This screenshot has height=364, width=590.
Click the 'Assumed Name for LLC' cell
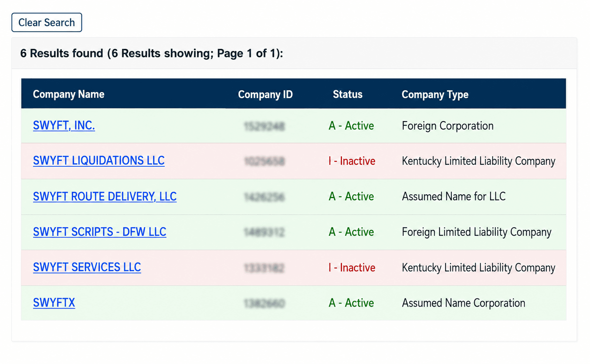pyautogui.click(x=454, y=196)
